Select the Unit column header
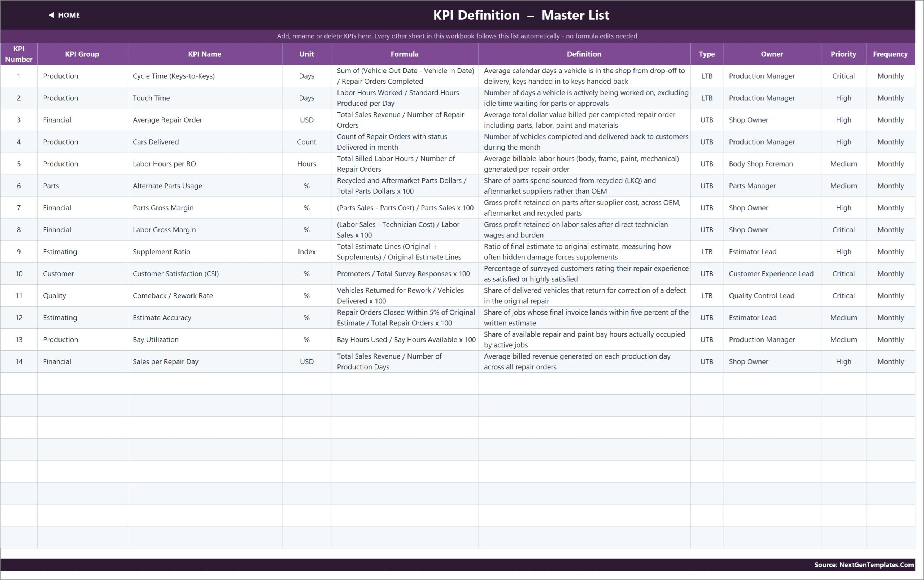This screenshot has width=924, height=580. click(x=306, y=54)
